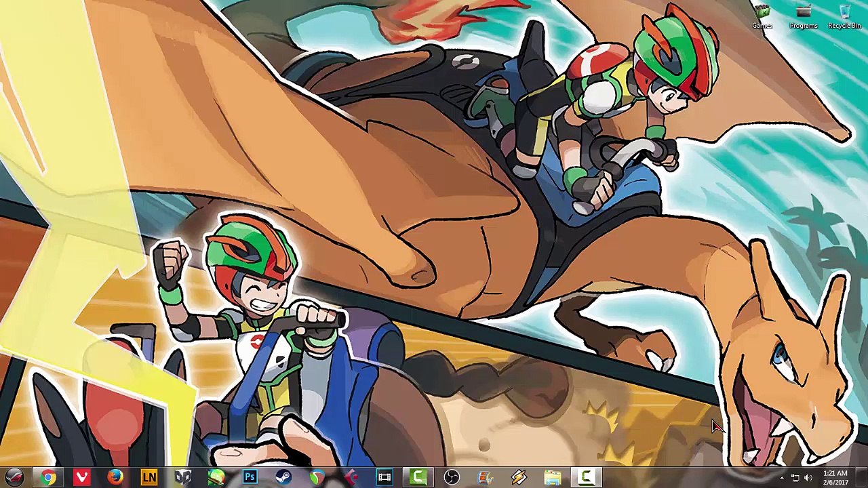The width and height of the screenshot is (868, 488).
Task: Show hidden system tray icons arrow
Action: pos(781,479)
